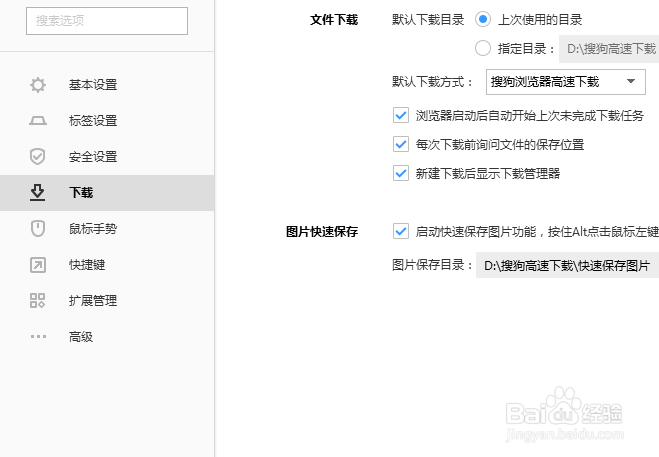The height and width of the screenshot is (457, 659).
Task: Go to 安全设置 settings
Action: [x=107, y=157]
